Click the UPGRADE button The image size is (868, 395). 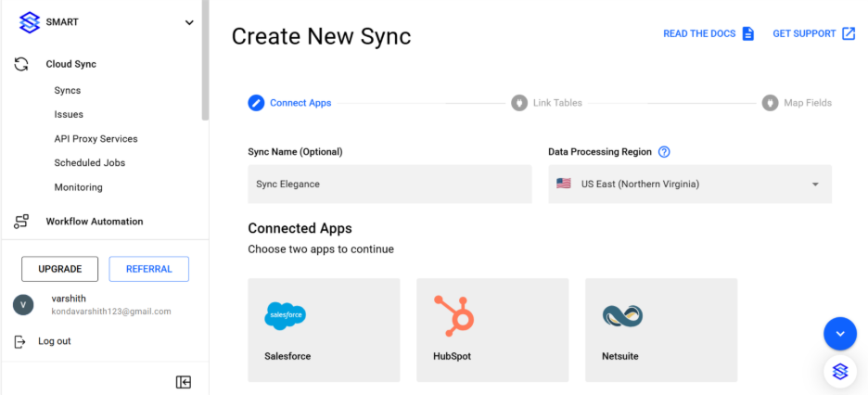pyautogui.click(x=59, y=269)
